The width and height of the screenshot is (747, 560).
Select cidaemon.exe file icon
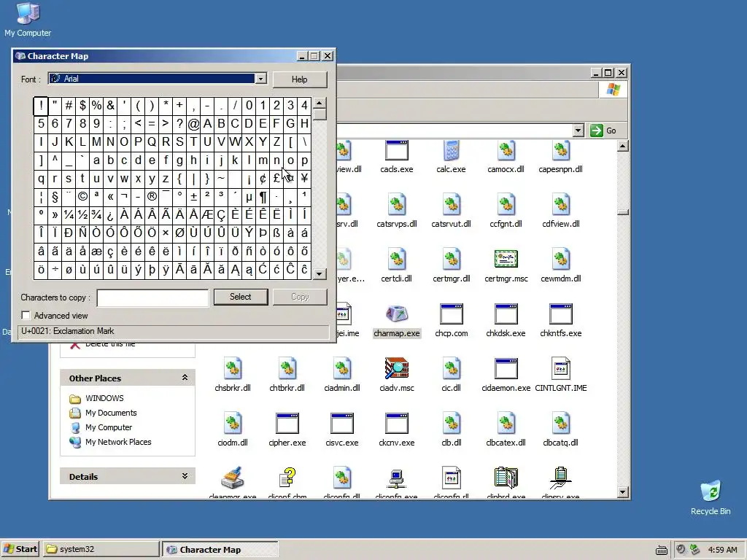point(506,369)
